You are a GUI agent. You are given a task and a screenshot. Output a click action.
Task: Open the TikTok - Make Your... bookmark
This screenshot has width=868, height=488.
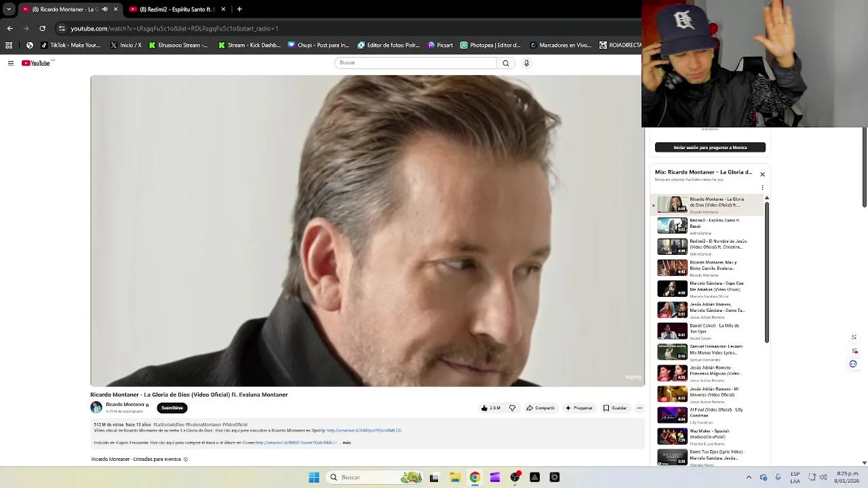[x=71, y=45]
